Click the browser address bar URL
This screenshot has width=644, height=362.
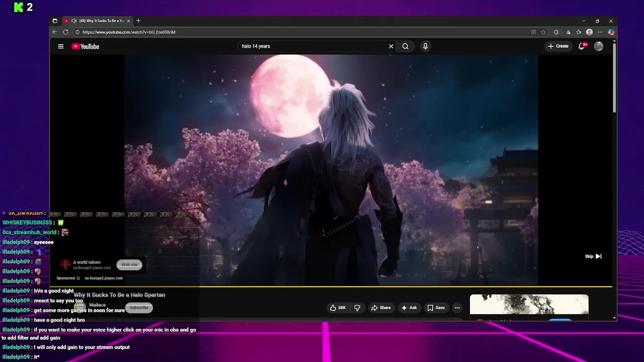tap(129, 32)
